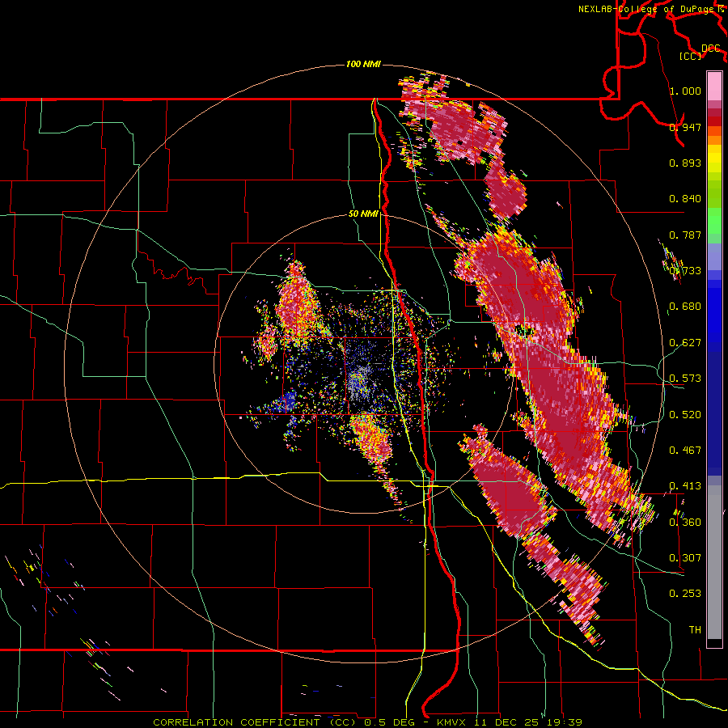
Task: Click the 1.000 legend value
Action: pos(685,91)
